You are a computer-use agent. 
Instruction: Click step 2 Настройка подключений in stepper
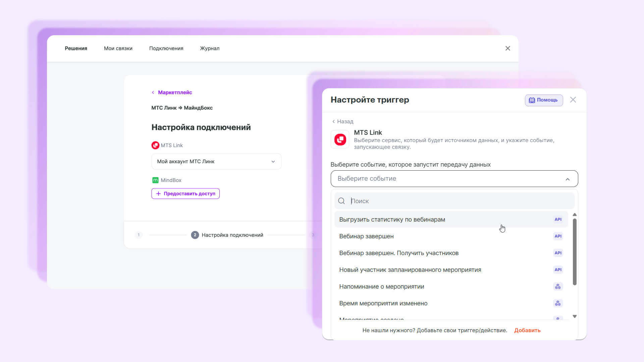[x=227, y=235]
